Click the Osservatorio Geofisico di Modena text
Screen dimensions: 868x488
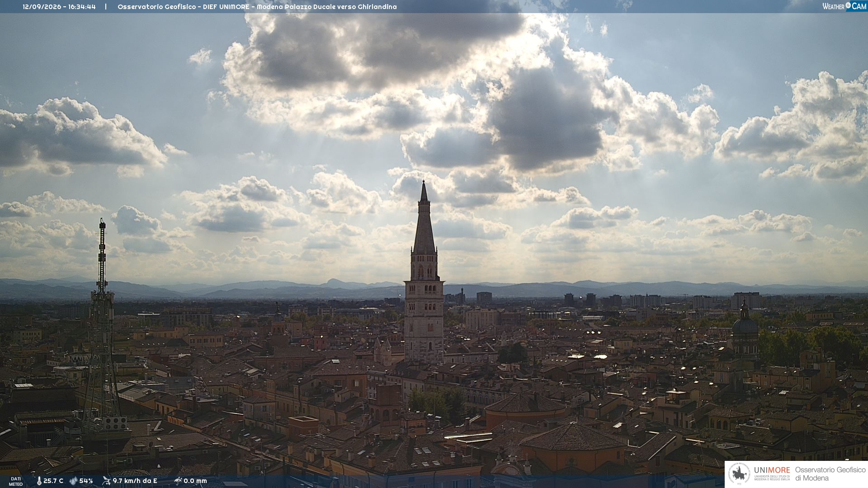tap(830, 474)
